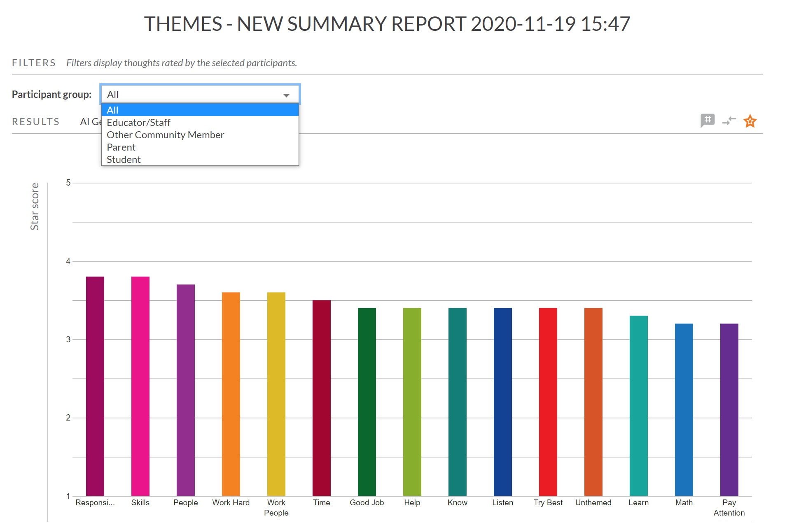The image size is (787, 532).
Task: Click the 'Skills' axis label
Action: click(x=140, y=502)
